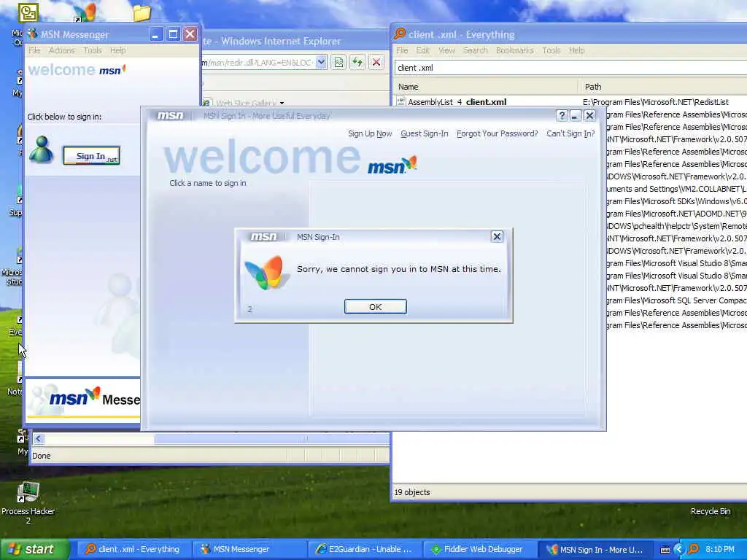
Task: Click Everything magnifier icon in title bar
Action: 400,34
